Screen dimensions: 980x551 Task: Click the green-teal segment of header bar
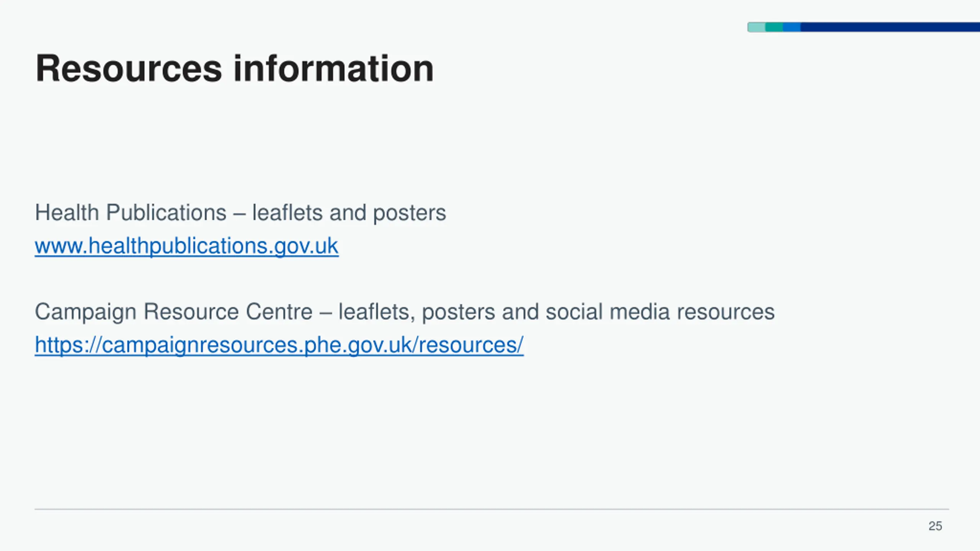coord(774,27)
